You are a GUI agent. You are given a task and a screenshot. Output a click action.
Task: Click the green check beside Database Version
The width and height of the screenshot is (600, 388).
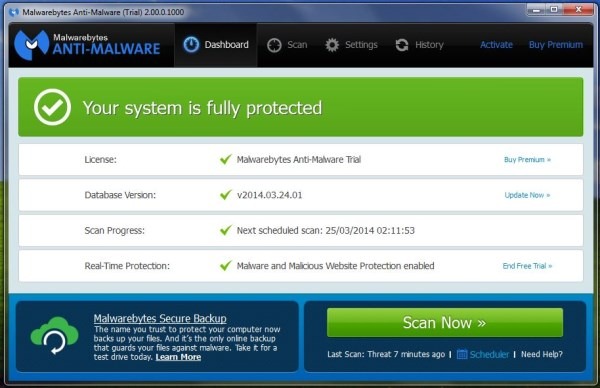(226, 194)
